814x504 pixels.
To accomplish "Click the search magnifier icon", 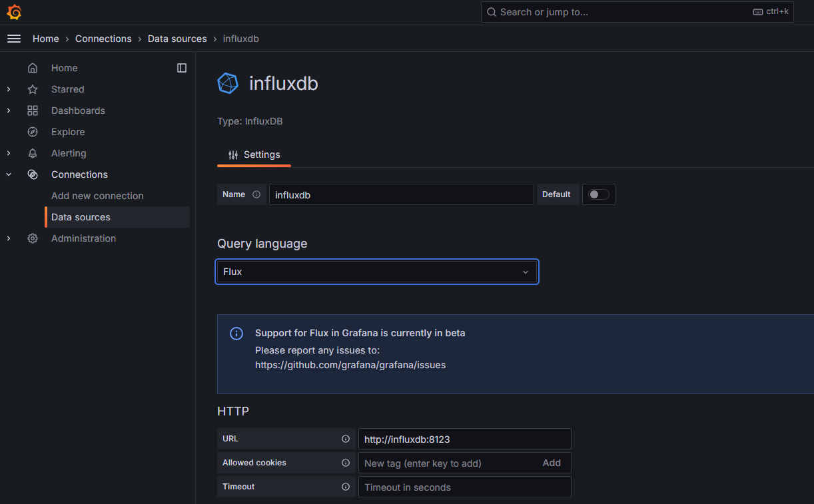I will click(492, 12).
